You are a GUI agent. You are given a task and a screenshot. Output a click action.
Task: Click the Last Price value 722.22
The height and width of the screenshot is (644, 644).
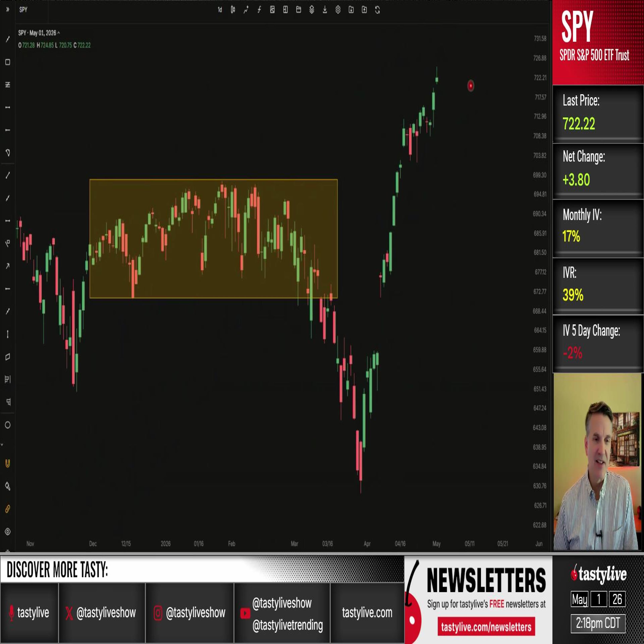pos(579,124)
